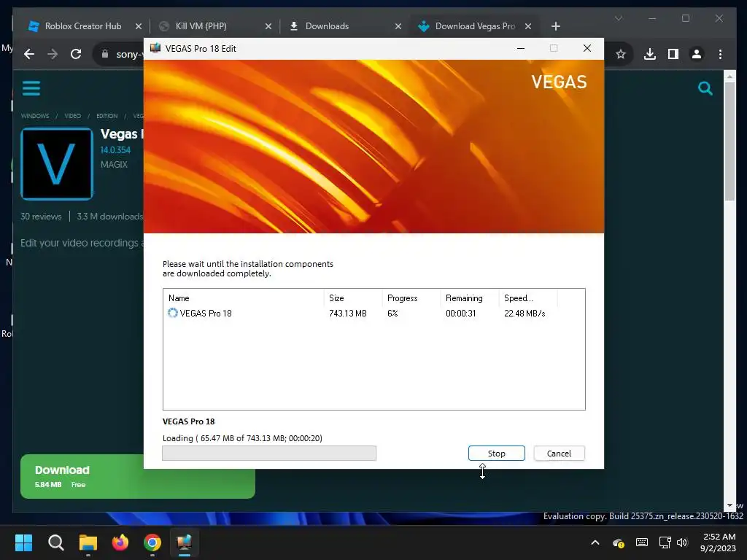This screenshot has width=747, height=560.
Task: Open Firefox from taskbar
Action: (x=120, y=542)
